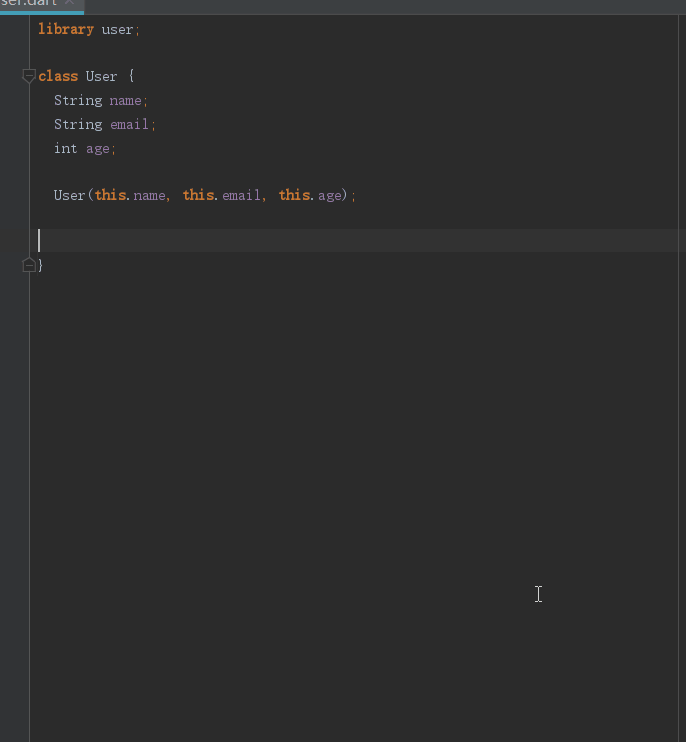Click the 'email' field declaration
Image resolution: width=686 pixels, height=742 pixels.
pyautogui.click(x=129, y=124)
